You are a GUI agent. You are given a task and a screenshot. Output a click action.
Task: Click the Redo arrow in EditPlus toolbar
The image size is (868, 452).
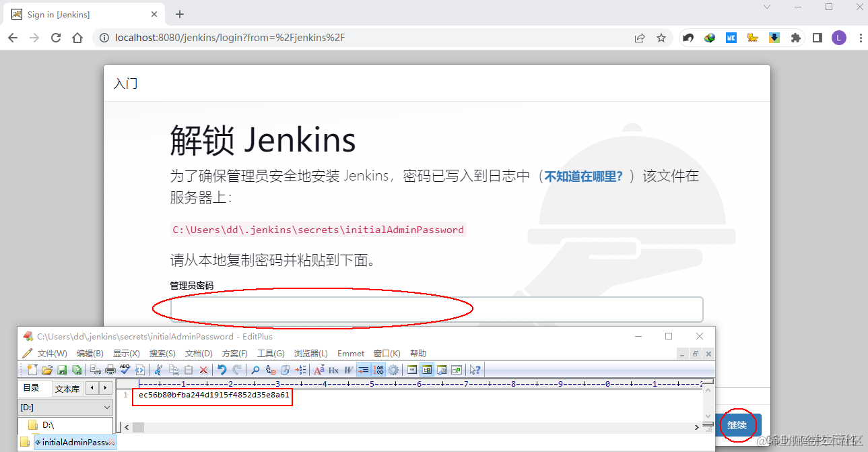click(x=236, y=370)
